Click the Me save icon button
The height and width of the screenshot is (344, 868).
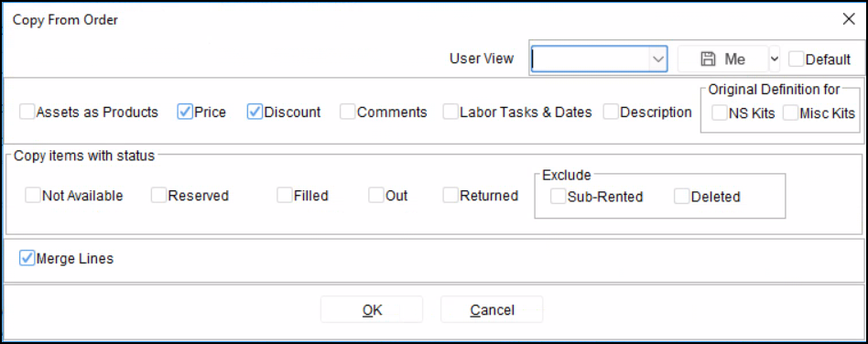(x=723, y=59)
